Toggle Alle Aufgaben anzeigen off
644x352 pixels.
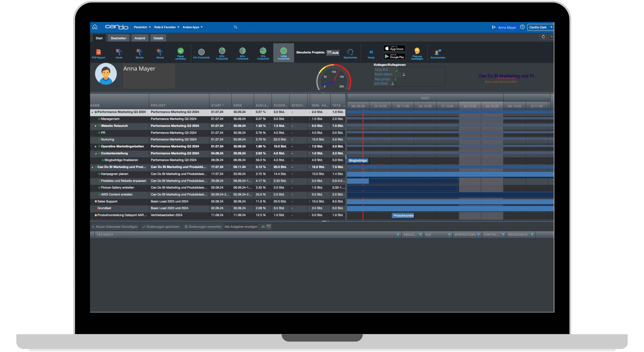(x=265, y=227)
